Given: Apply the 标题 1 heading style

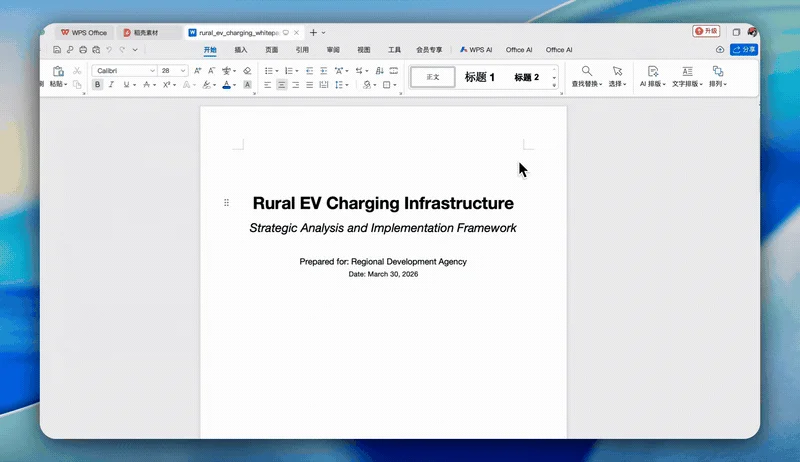Looking at the screenshot, I should 480,77.
